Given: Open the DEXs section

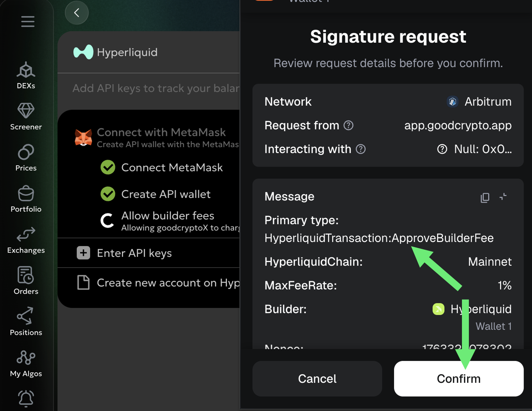Looking at the screenshot, I should (26, 76).
